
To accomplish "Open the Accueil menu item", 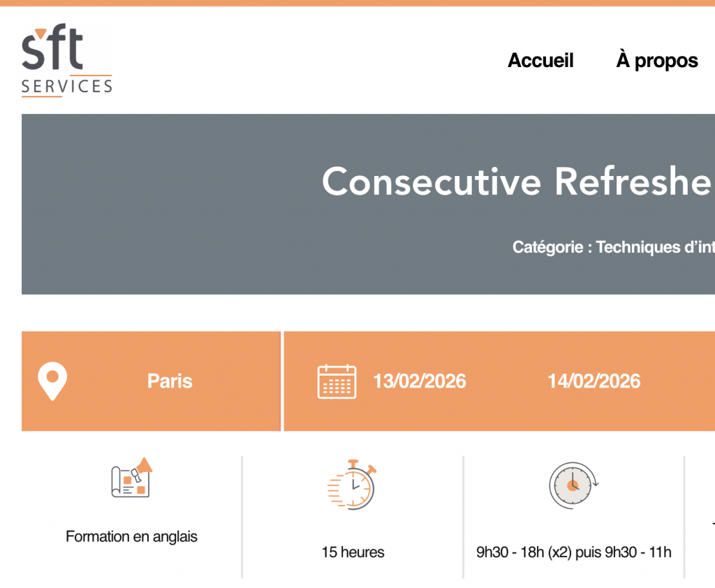I will 540,61.
